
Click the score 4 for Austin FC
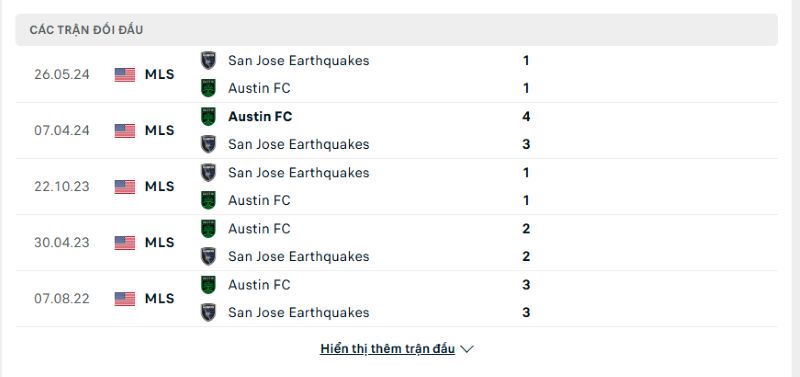(526, 117)
